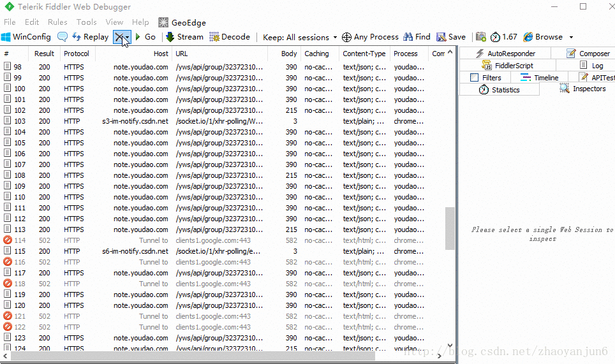Sort by the Process column header
Image resolution: width=615 pixels, height=364 pixels.
[409, 54]
